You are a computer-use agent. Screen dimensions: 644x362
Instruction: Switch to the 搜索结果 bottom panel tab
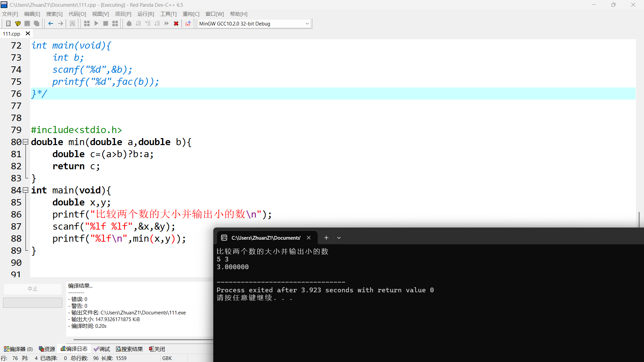(129, 349)
